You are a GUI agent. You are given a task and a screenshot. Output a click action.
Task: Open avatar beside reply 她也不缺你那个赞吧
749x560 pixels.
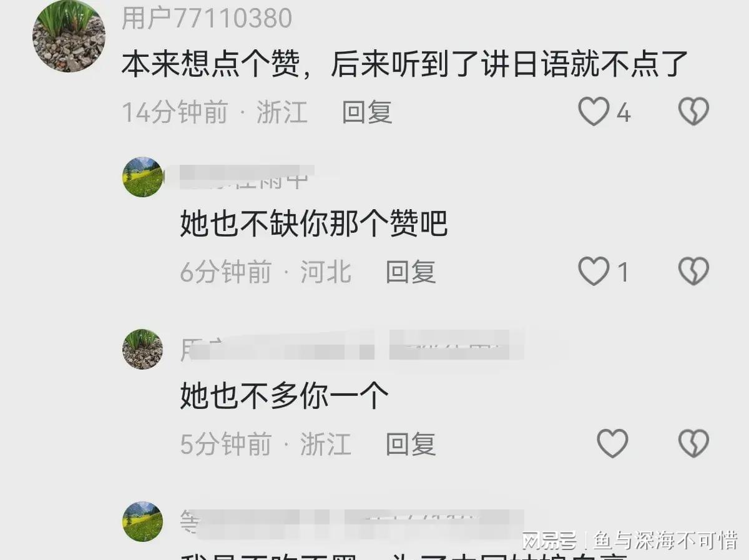pyautogui.click(x=142, y=177)
